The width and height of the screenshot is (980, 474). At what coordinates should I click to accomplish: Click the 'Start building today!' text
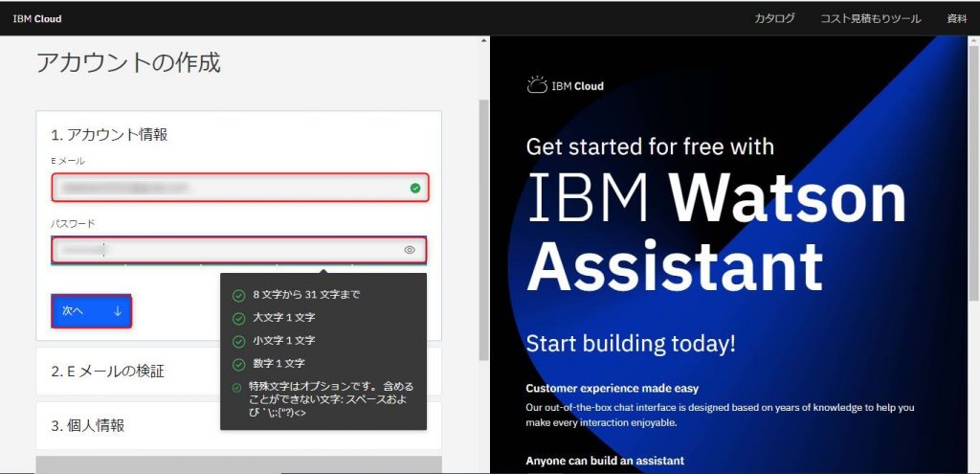(x=631, y=344)
